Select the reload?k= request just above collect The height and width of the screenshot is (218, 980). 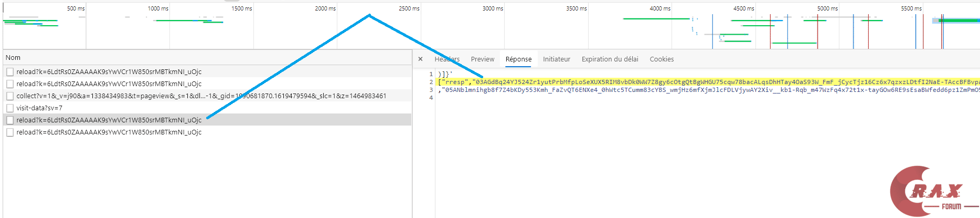pyautogui.click(x=207, y=84)
